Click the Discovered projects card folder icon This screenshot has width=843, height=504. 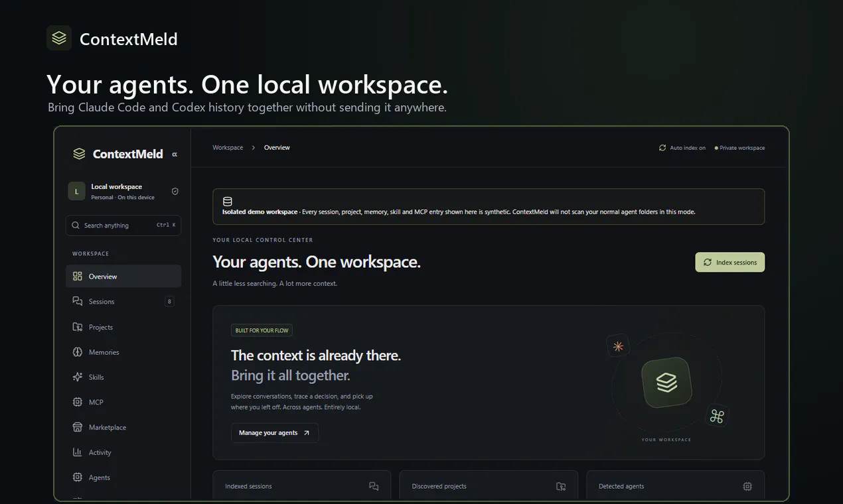(561, 486)
